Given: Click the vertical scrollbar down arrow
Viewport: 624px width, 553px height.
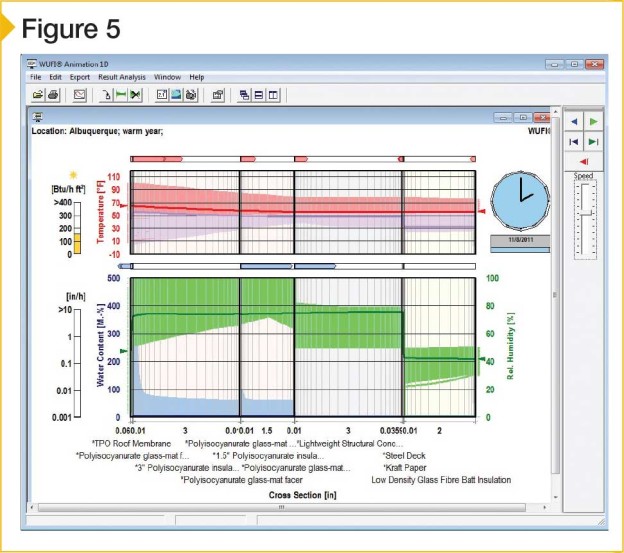Looking at the screenshot, I should pos(556,497).
